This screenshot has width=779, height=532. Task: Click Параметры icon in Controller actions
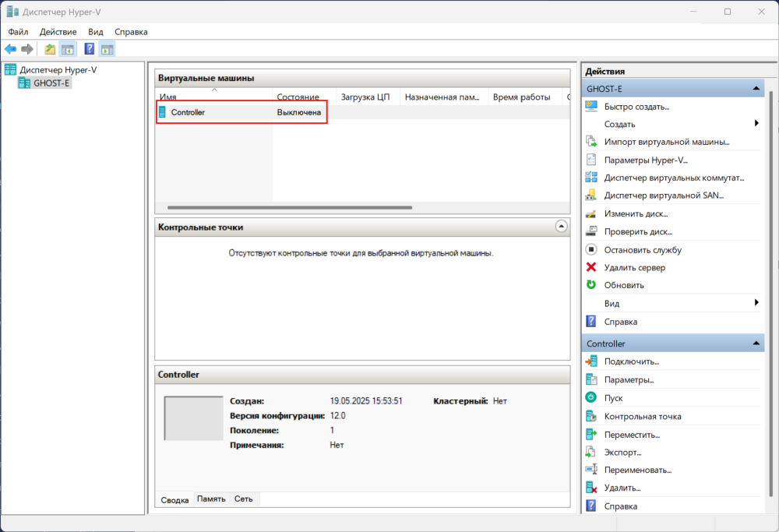(x=591, y=379)
